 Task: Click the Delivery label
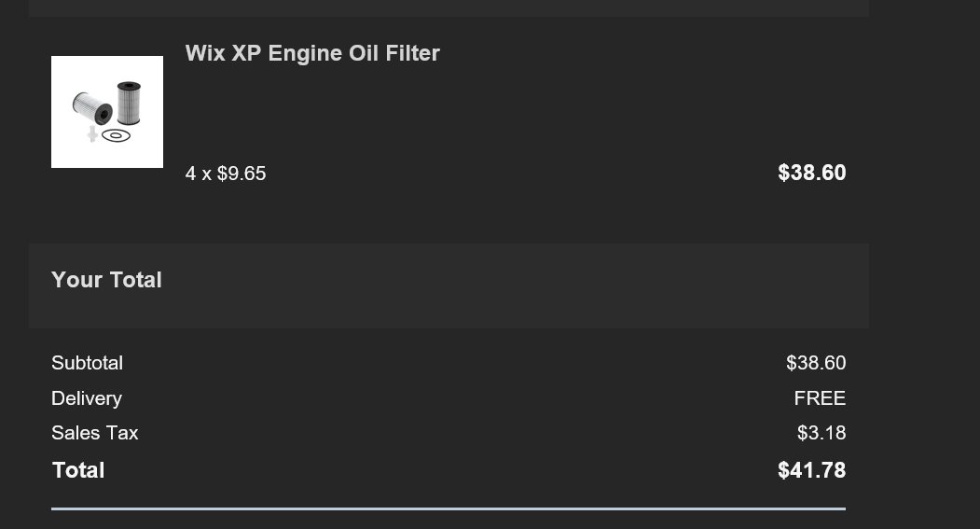coord(87,398)
